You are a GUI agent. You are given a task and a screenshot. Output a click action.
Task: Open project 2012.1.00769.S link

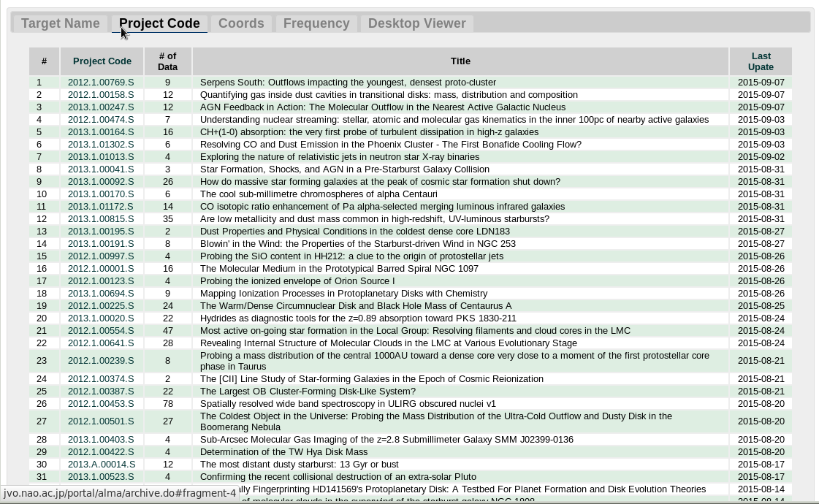tap(101, 83)
